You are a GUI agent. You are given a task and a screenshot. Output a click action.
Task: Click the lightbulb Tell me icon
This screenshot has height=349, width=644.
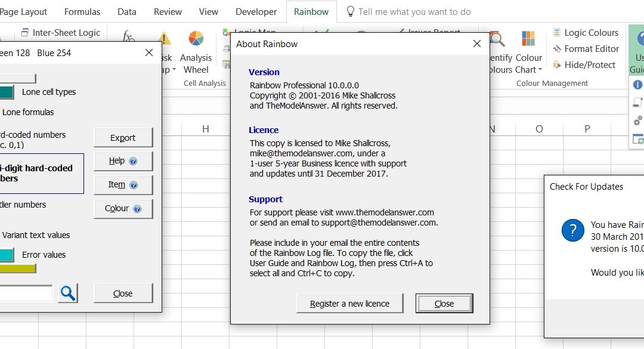(x=351, y=11)
